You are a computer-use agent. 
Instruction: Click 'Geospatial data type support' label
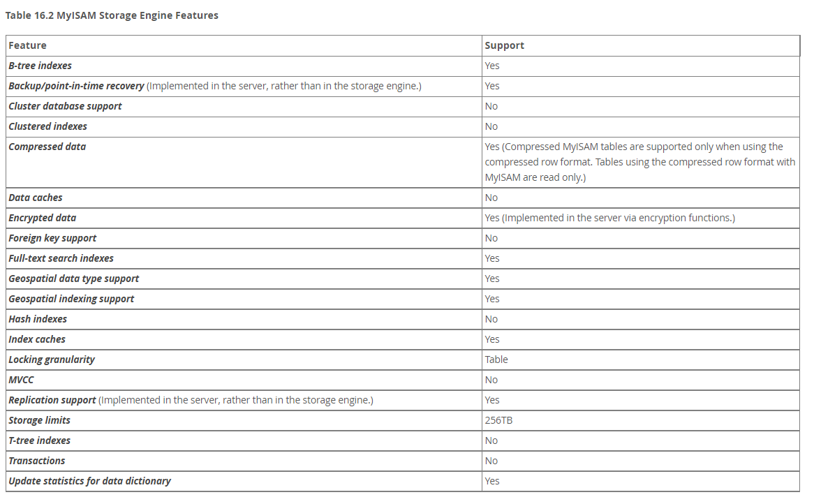73,279
